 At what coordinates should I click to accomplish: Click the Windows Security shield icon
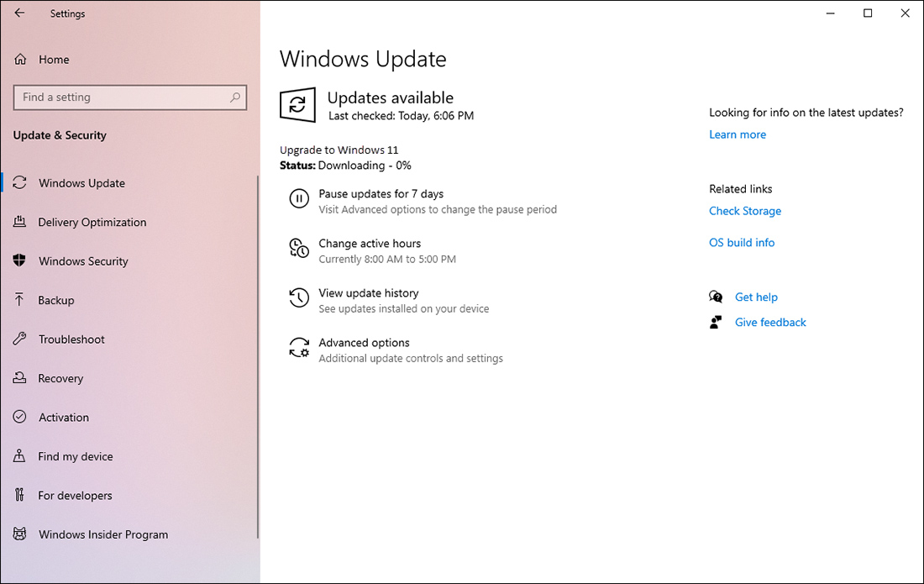tap(18, 261)
